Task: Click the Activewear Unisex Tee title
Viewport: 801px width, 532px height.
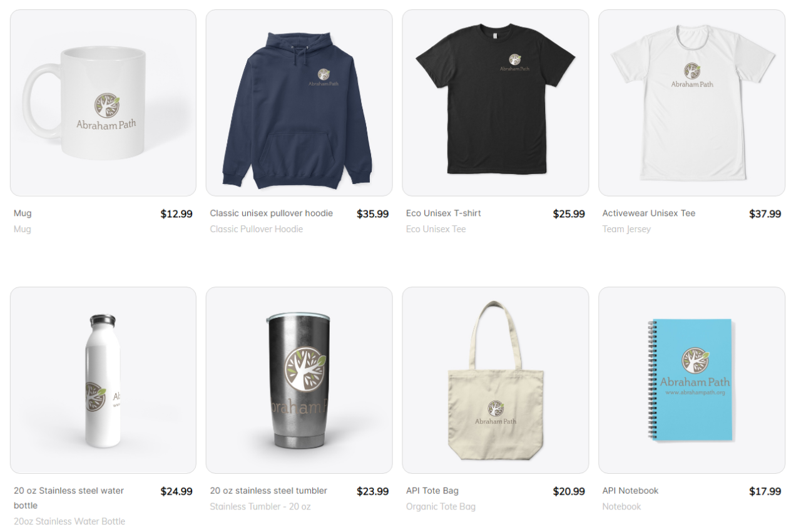Action: point(649,213)
